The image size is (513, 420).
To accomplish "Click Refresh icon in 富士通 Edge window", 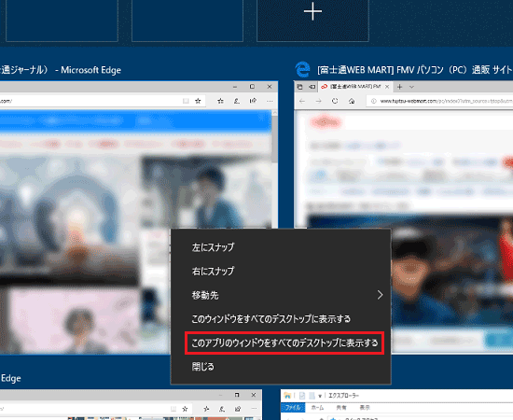I will (335, 101).
